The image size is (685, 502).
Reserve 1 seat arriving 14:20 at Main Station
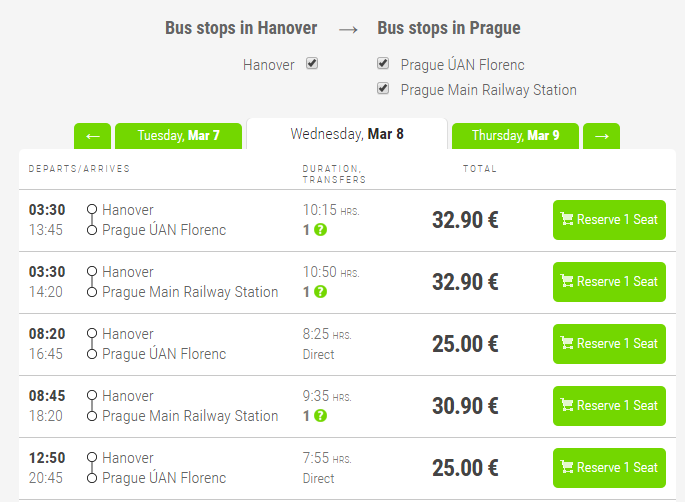608,282
